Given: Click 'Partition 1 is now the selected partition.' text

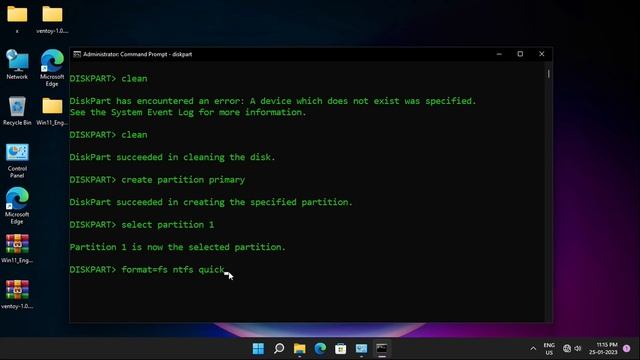Looking at the screenshot, I should click(178, 247).
